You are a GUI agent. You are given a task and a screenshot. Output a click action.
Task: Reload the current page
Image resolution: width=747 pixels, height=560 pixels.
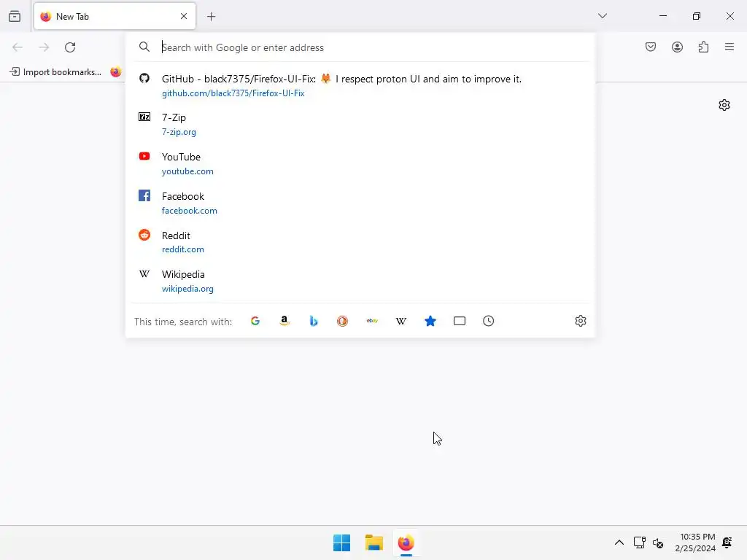click(70, 47)
